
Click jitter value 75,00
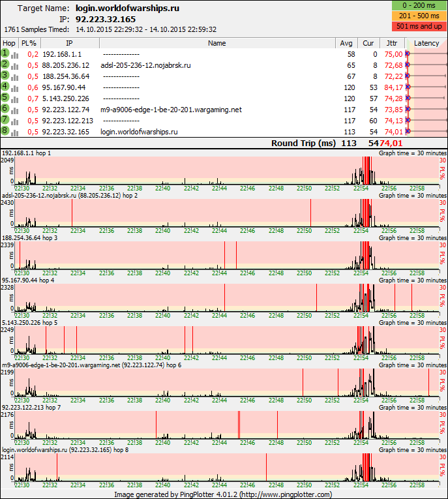tap(394, 54)
